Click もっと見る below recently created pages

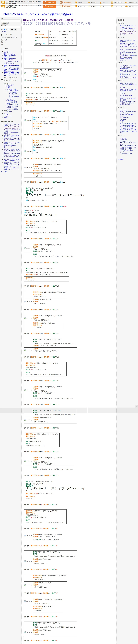(4, 172)
